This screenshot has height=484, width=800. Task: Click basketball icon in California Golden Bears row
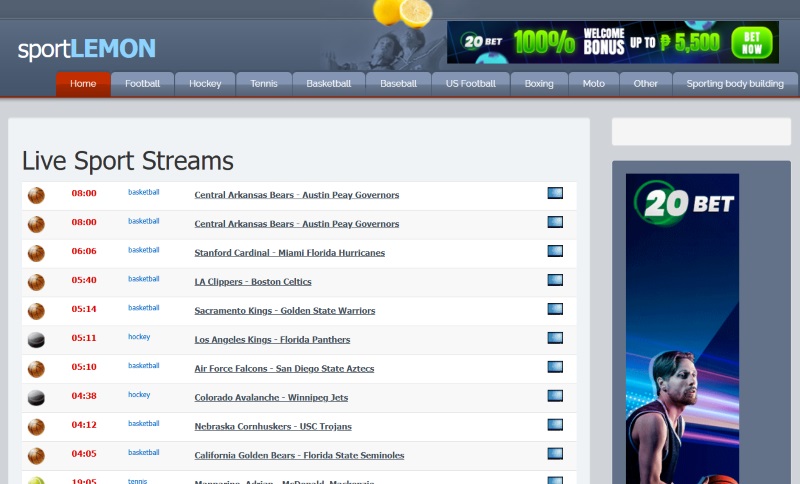[x=36, y=456]
